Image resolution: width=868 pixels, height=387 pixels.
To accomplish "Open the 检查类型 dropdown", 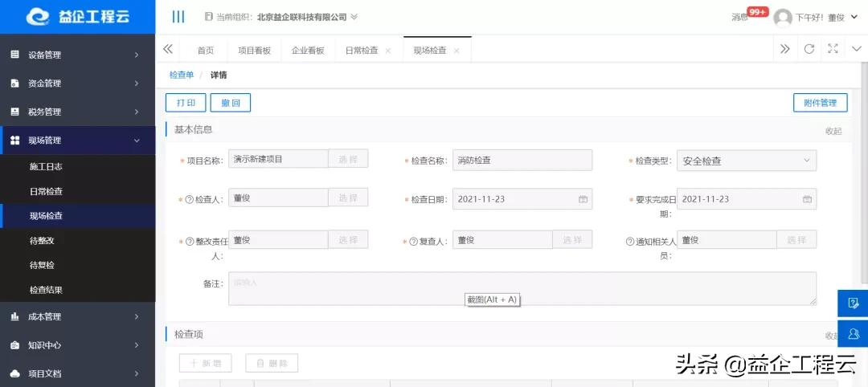I will 747,161.
